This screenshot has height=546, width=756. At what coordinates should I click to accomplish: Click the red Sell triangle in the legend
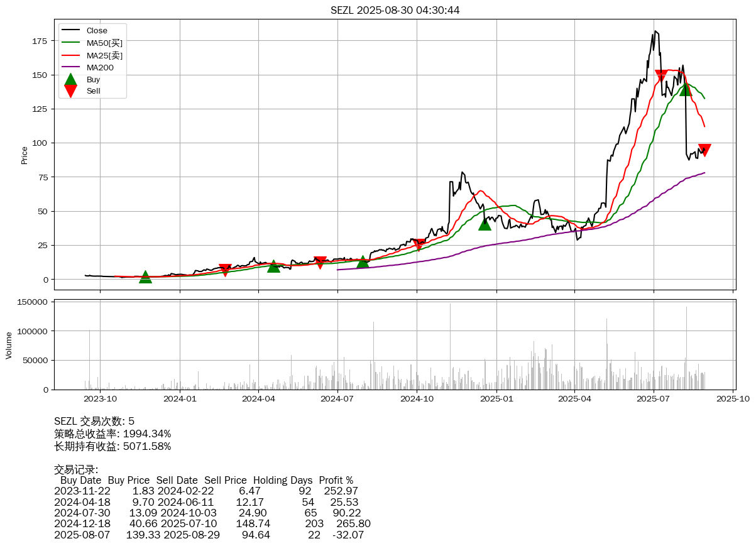(x=70, y=91)
